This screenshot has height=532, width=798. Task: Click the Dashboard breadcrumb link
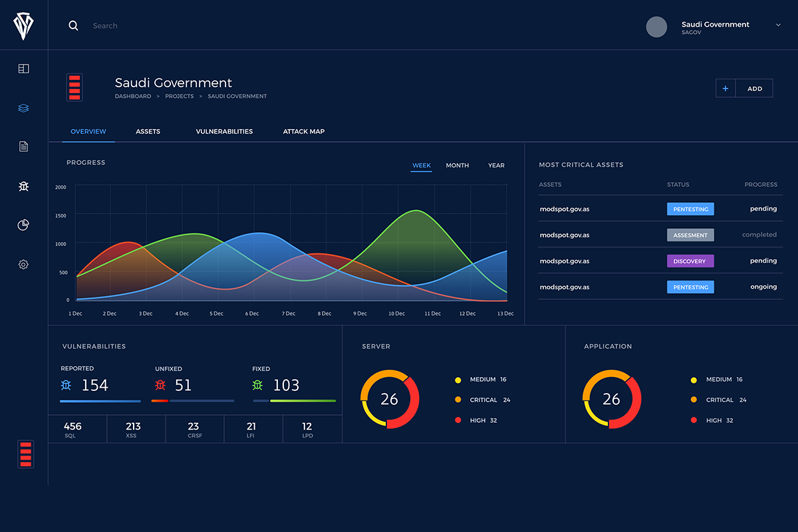point(133,96)
